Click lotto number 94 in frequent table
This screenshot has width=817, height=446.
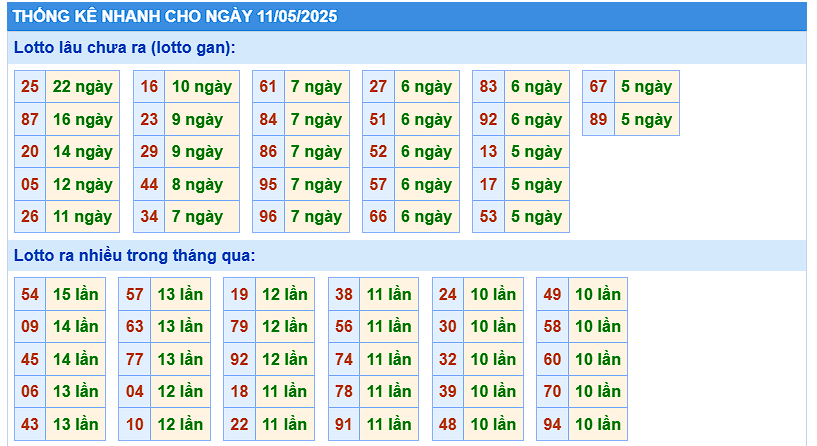(x=552, y=424)
